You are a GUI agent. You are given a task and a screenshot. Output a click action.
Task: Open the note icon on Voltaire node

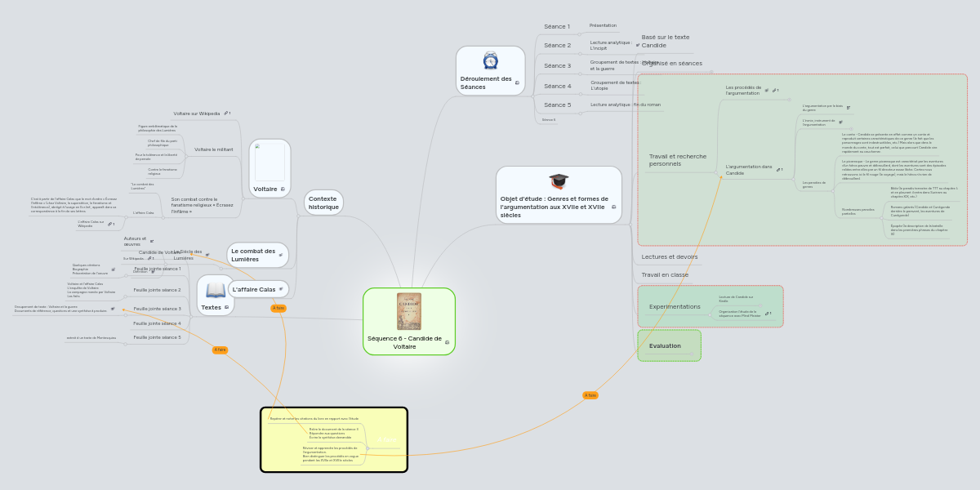point(283,189)
